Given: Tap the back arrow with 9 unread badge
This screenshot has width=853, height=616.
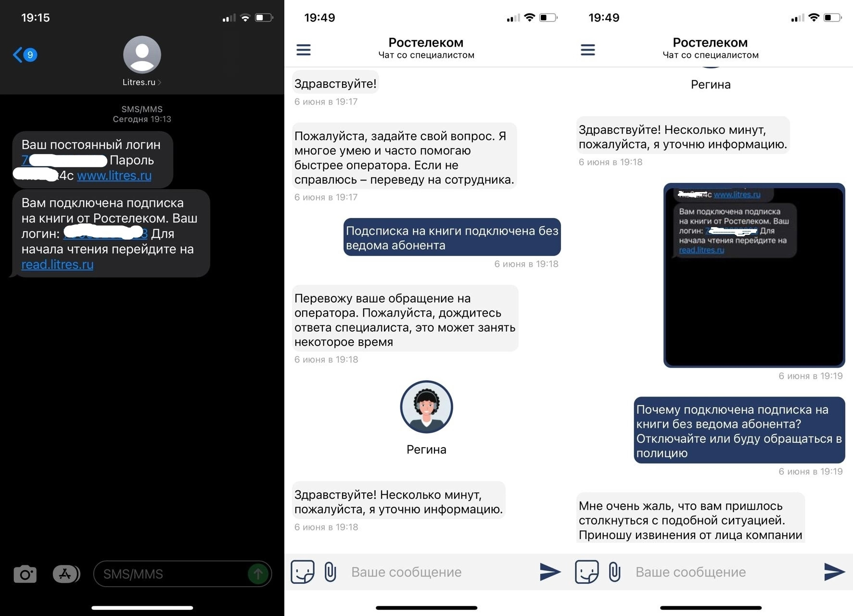Looking at the screenshot, I should tap(25, 55).
